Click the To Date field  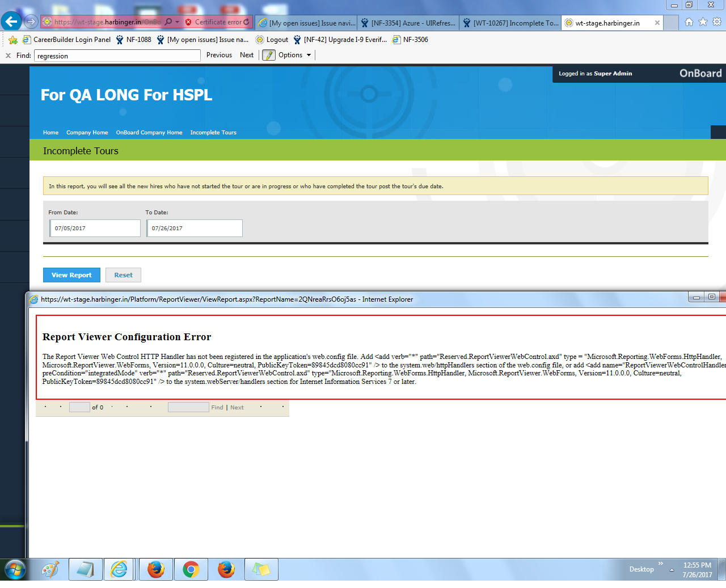pos(194,228)
